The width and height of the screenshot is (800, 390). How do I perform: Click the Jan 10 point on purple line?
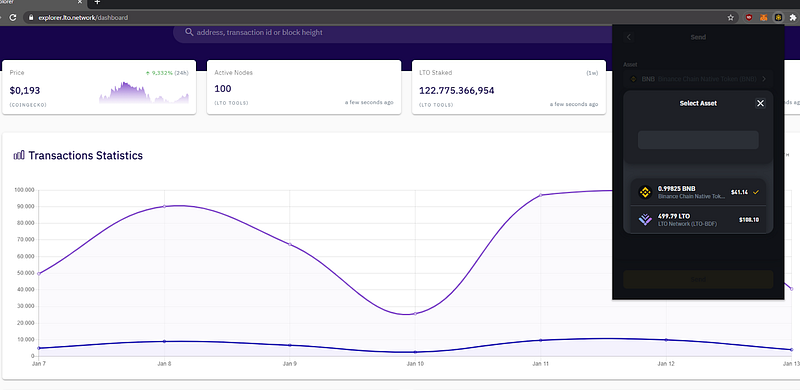coord(415,313)
